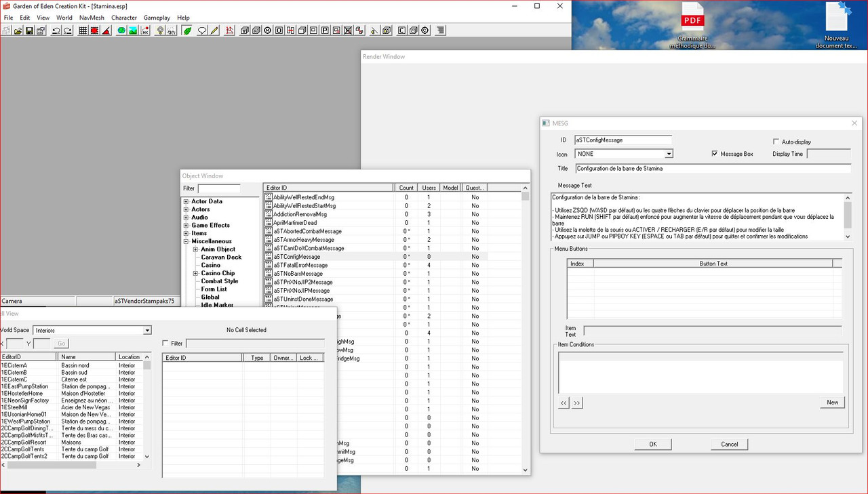The image size is (868, 494).
Task: Click the Redo arrow toolbar icon
Action: pos(68,30)
